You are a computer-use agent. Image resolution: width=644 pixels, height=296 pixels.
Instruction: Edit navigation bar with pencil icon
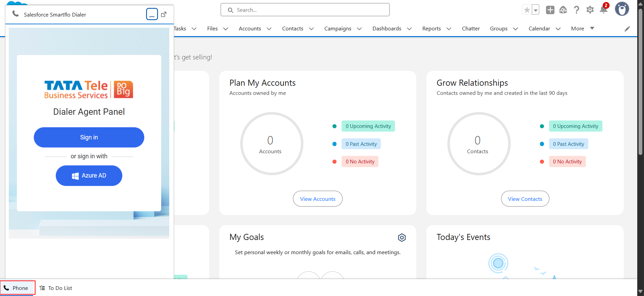[627, 29]
